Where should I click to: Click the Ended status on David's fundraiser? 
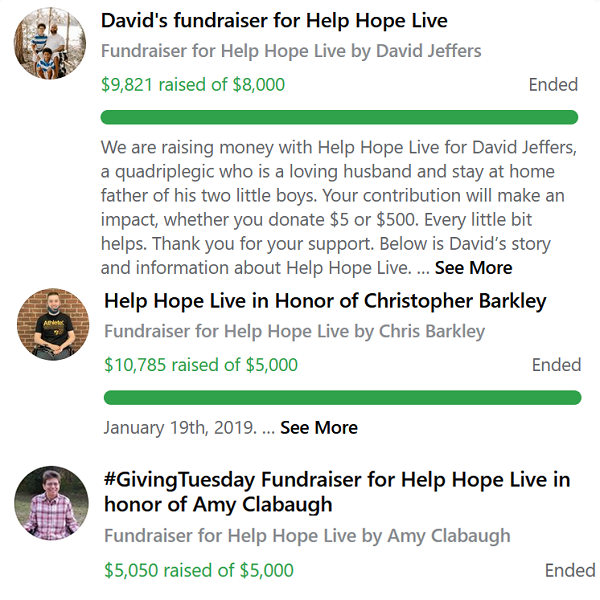tap(553, 85)
